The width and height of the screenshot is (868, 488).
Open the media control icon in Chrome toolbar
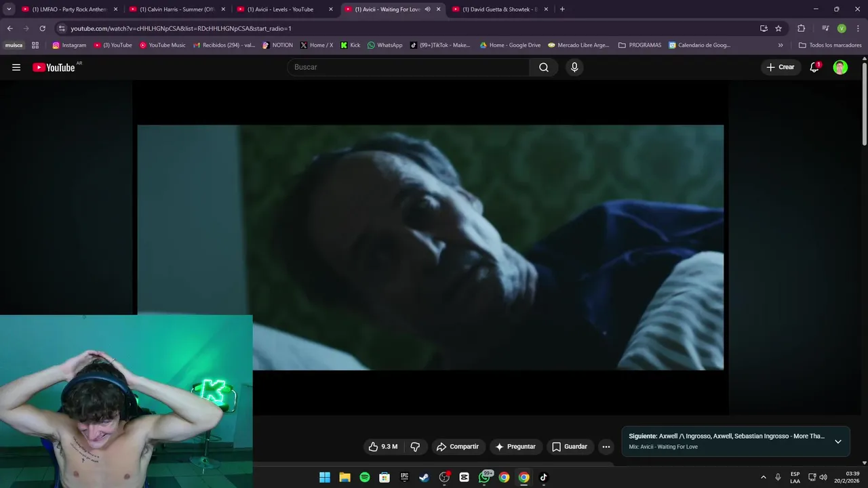coord(825,28)
